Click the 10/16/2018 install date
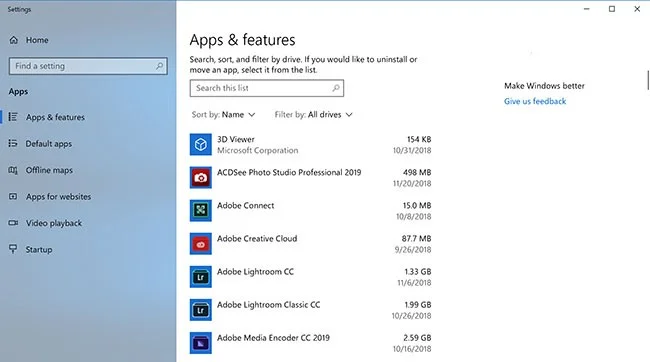The width and height of the screenshot is (650, 362). coord(412,349)
